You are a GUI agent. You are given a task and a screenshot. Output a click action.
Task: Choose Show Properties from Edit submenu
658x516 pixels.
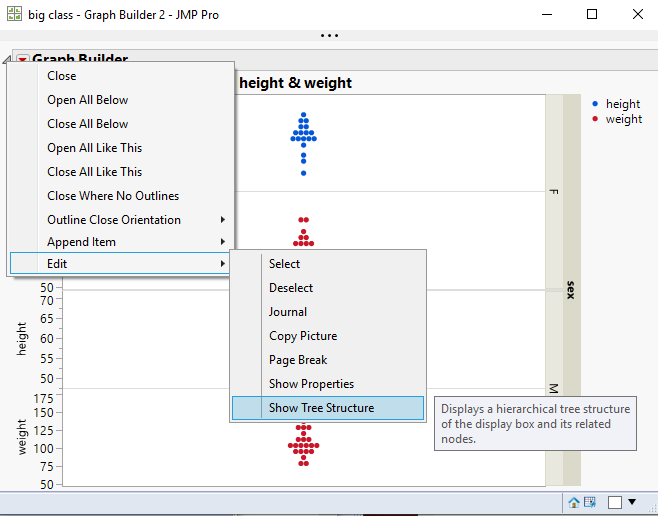(x=311, y=384)
